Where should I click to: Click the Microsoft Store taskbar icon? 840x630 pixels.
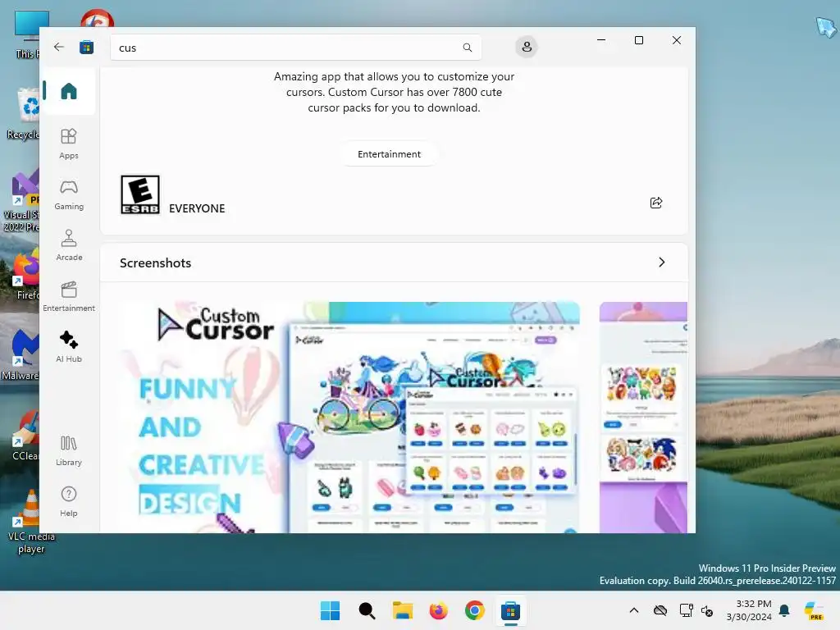tap(510, 610)
